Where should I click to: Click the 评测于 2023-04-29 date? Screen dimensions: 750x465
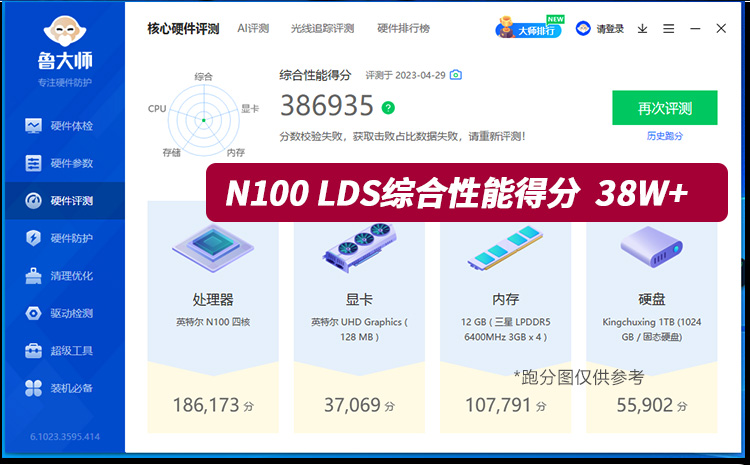(405, 75)
